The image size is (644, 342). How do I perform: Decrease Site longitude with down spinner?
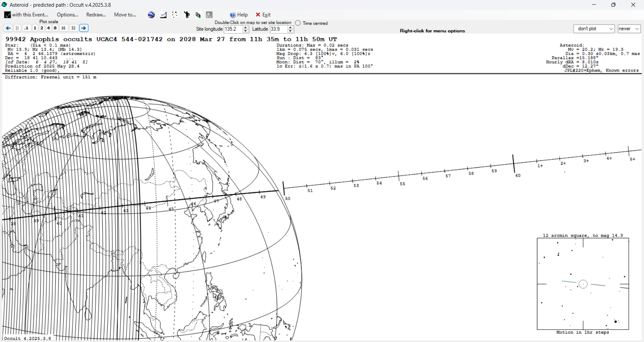click(246, 31)
